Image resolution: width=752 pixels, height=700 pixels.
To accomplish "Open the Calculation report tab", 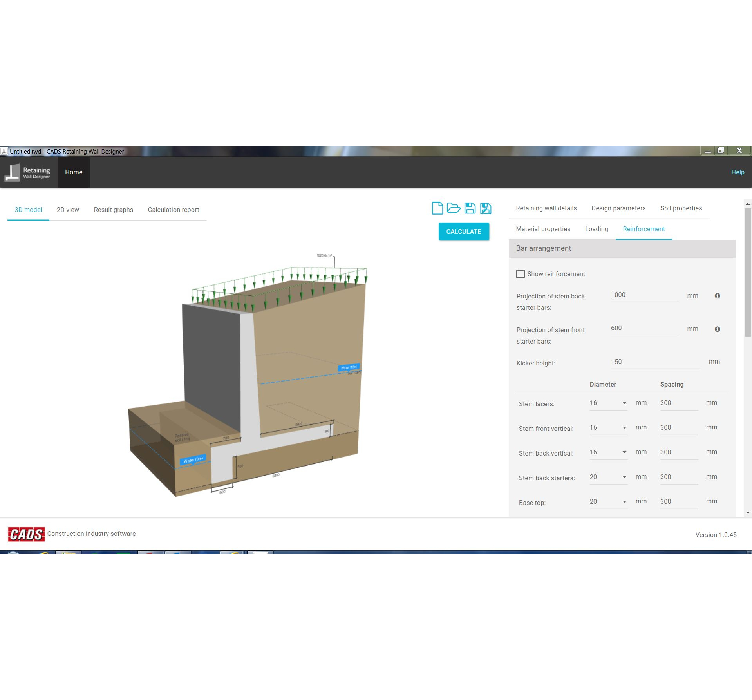I will tap(174, 210).
